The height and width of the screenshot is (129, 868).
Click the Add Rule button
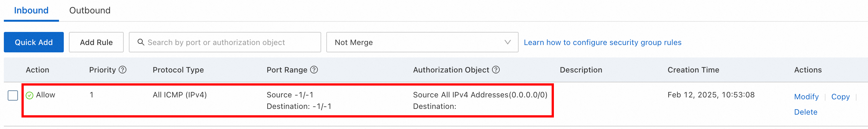click(x=96, y=42)
